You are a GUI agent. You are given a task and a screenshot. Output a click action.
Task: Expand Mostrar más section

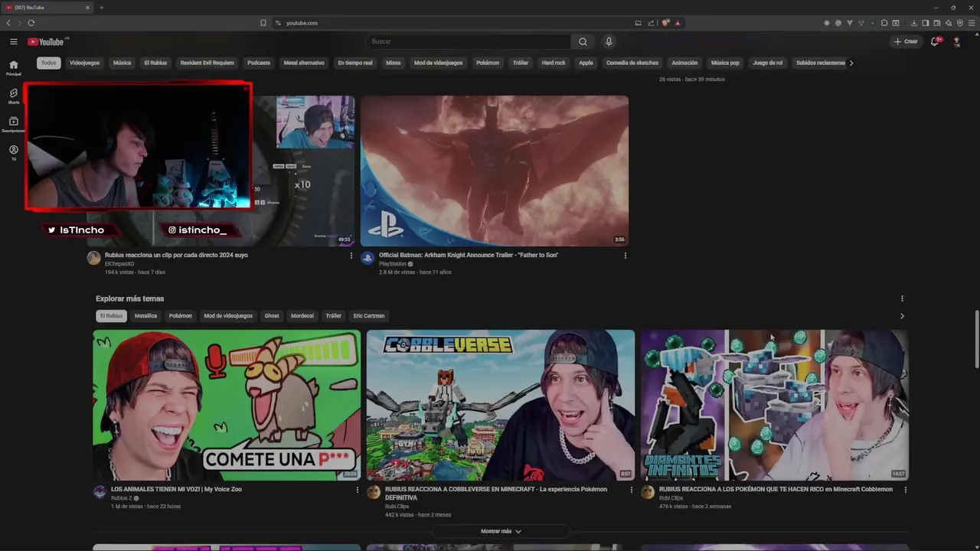pyautogui.click(x=501, y=531)
